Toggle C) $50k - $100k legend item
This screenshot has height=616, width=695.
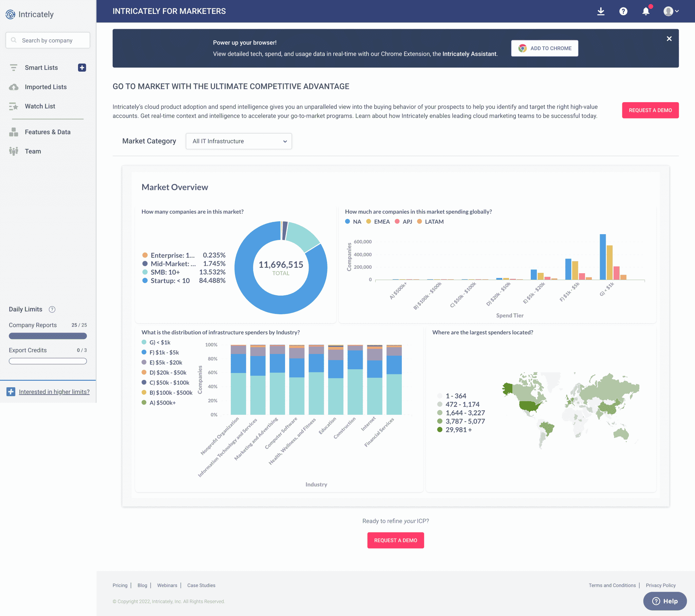tap(166, 382)
